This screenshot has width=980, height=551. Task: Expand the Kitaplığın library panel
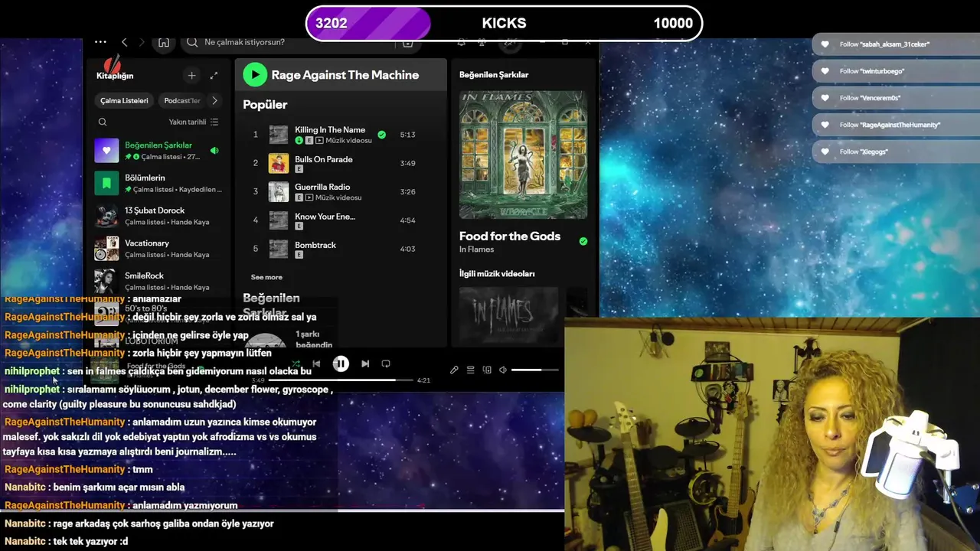pyautogui.click(x=214, y=75)
